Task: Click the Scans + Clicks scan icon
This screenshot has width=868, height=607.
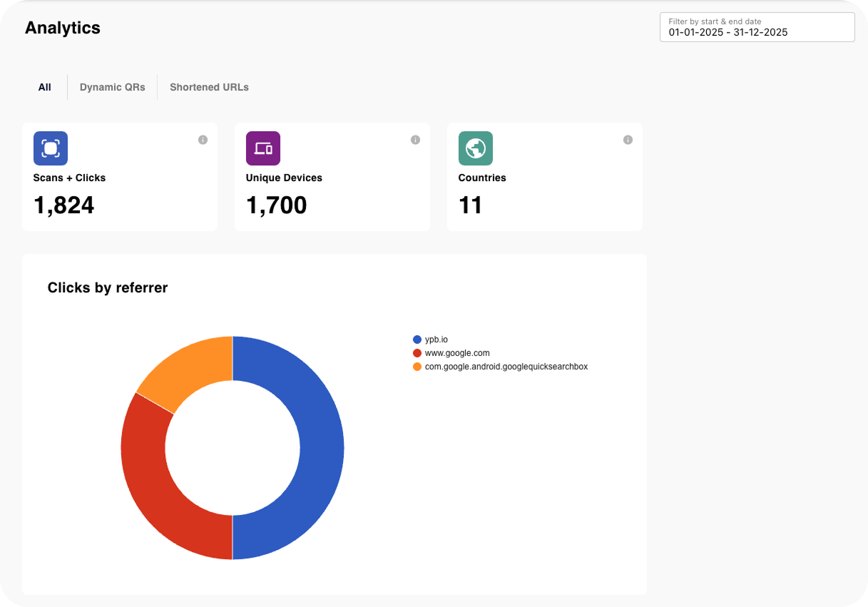Action: 51,148
